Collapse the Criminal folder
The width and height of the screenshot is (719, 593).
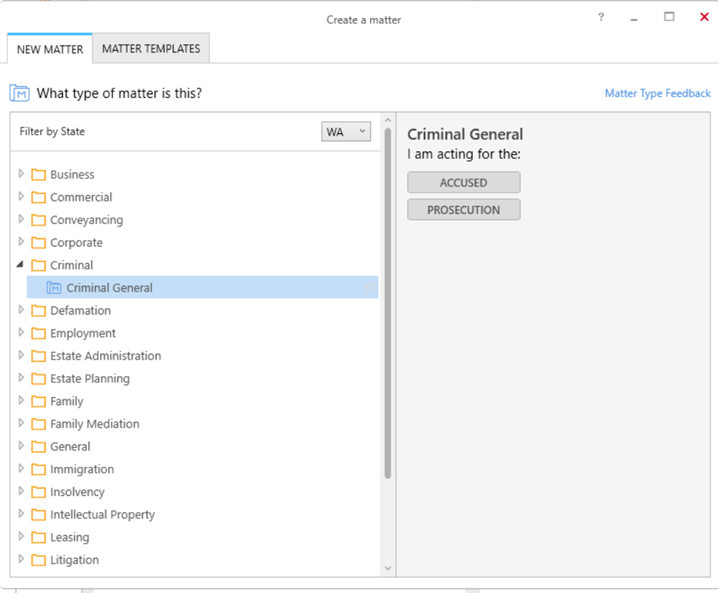coord(20,265)
